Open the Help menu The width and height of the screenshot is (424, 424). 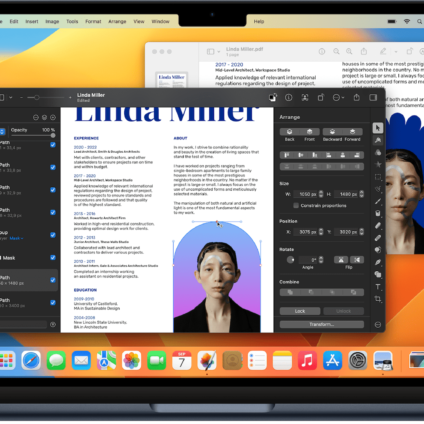[259, 21]
